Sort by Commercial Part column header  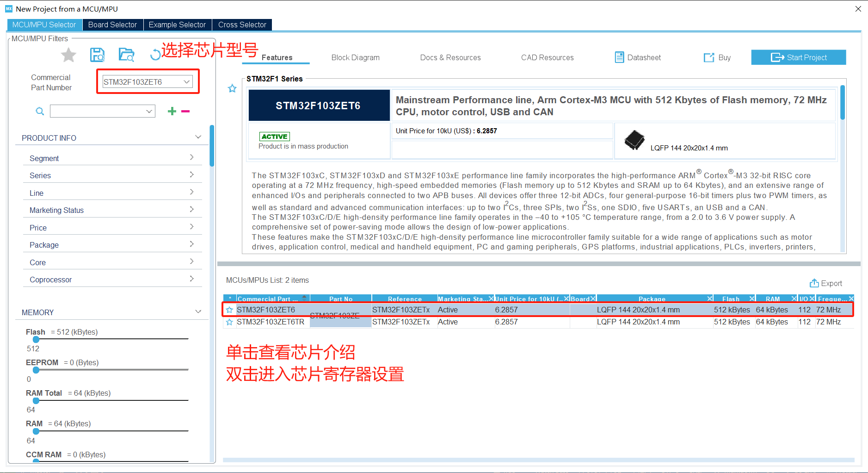click(272, 299)
